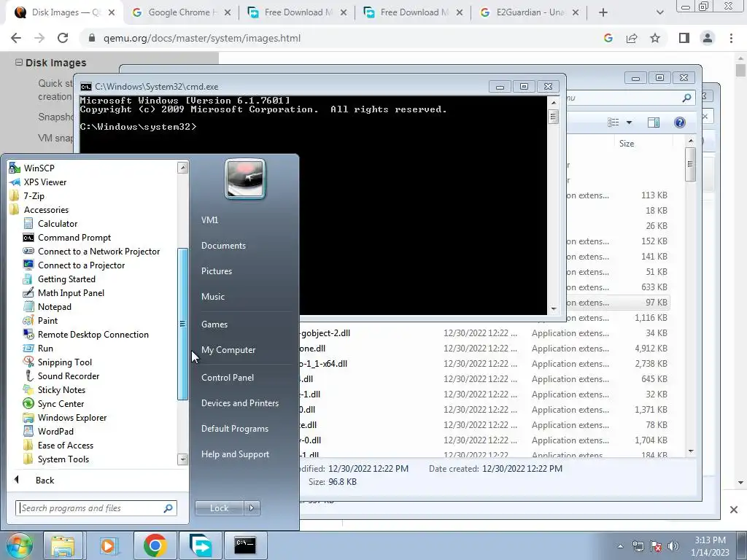Open Help and Support
This screenshot has width=747, height=560.
tap(235, 454)
